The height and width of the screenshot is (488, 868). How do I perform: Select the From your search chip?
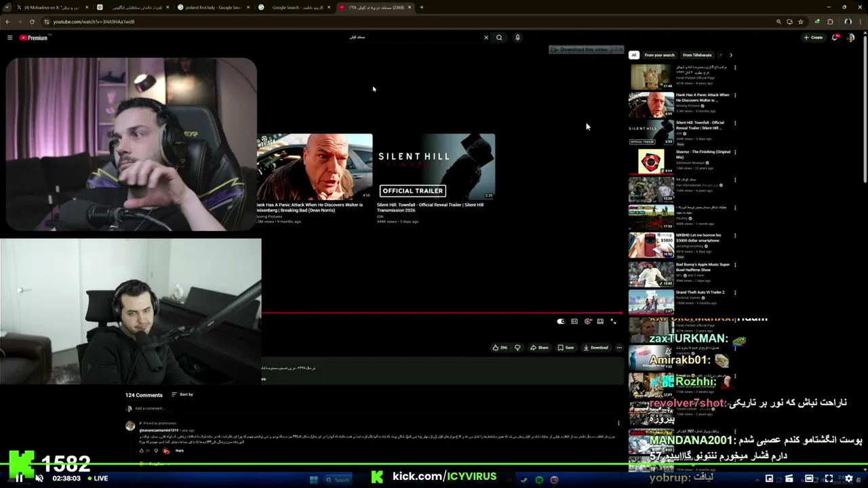(659, 55)
